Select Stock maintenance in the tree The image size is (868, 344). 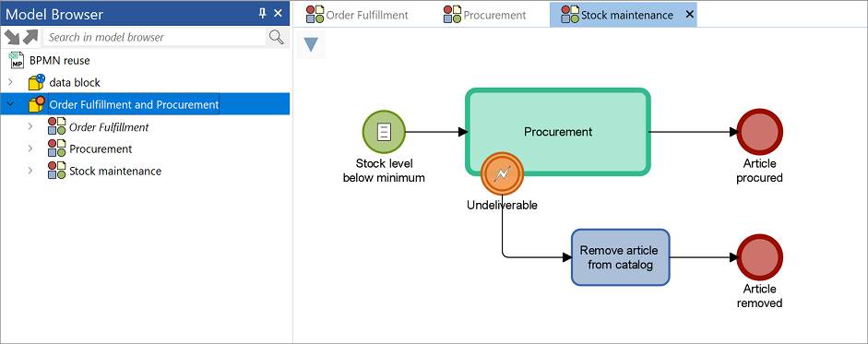(x=115, y=171)
